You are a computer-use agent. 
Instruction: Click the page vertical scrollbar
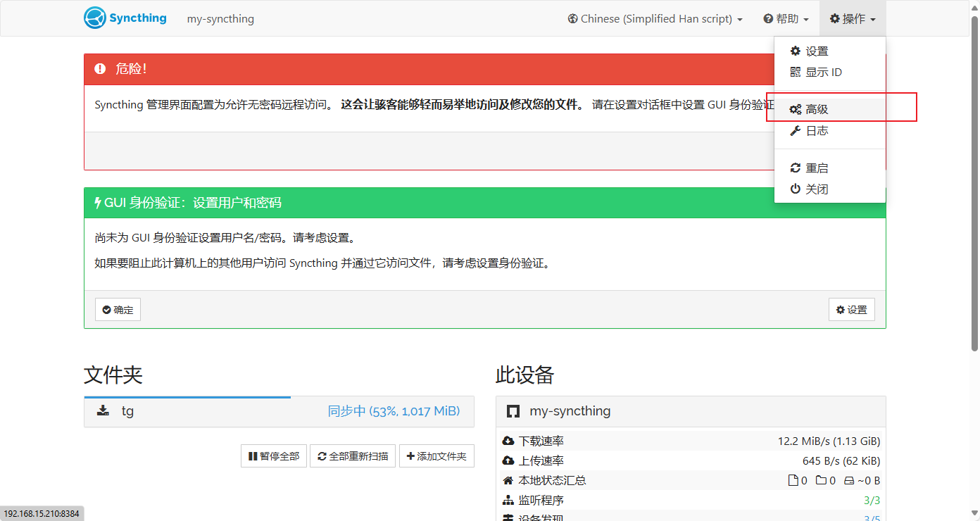[975, 183]
